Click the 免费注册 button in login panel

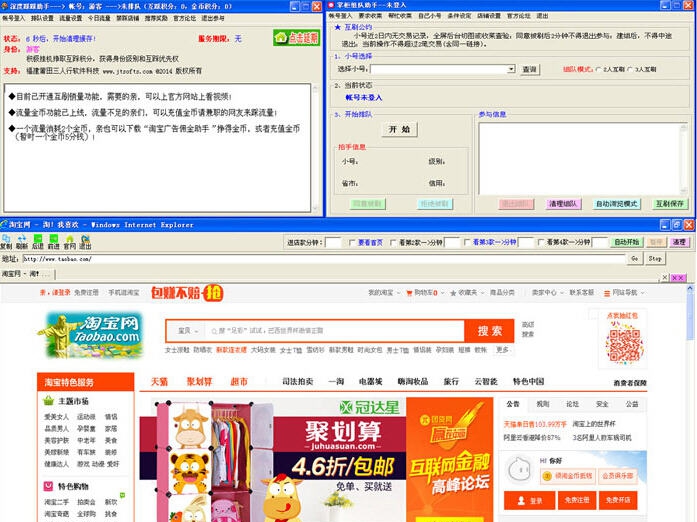point(577,500)
